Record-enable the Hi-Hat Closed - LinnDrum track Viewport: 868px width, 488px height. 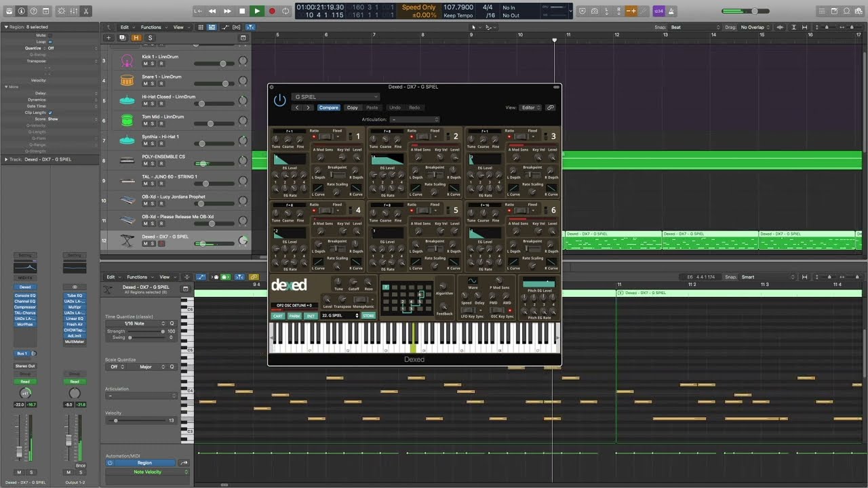coord(161,104)
